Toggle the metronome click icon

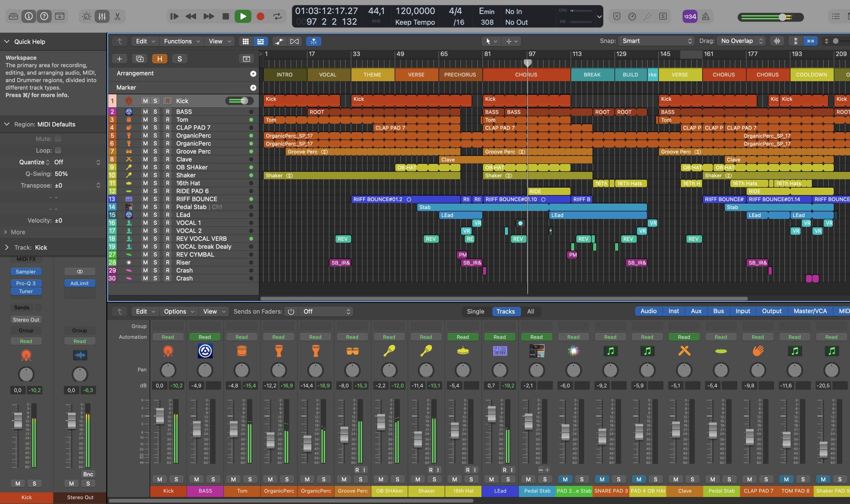[706, 16]
